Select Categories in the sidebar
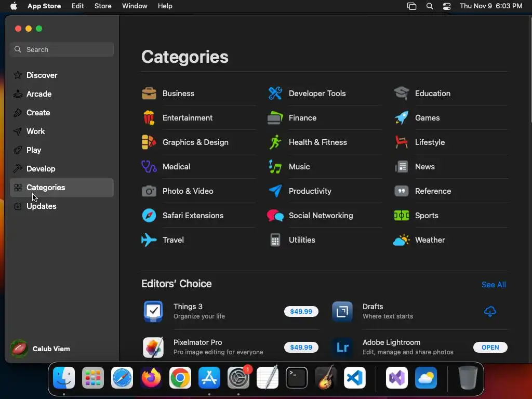 tap(62, 187)
